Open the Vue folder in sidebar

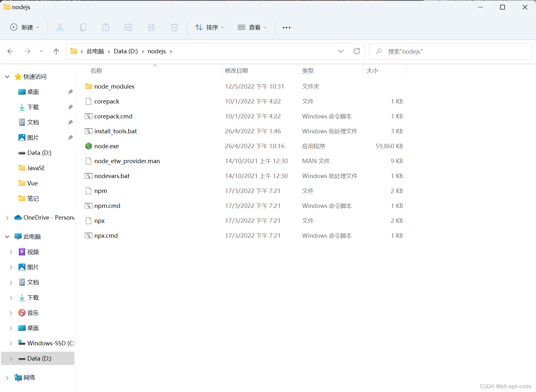(x=32, y=183)
